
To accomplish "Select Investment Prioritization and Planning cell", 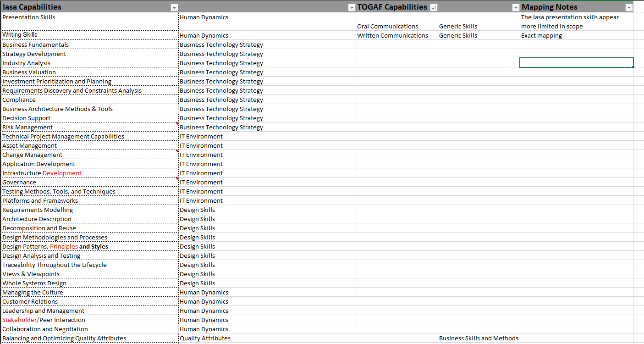I will coord(89,81).
